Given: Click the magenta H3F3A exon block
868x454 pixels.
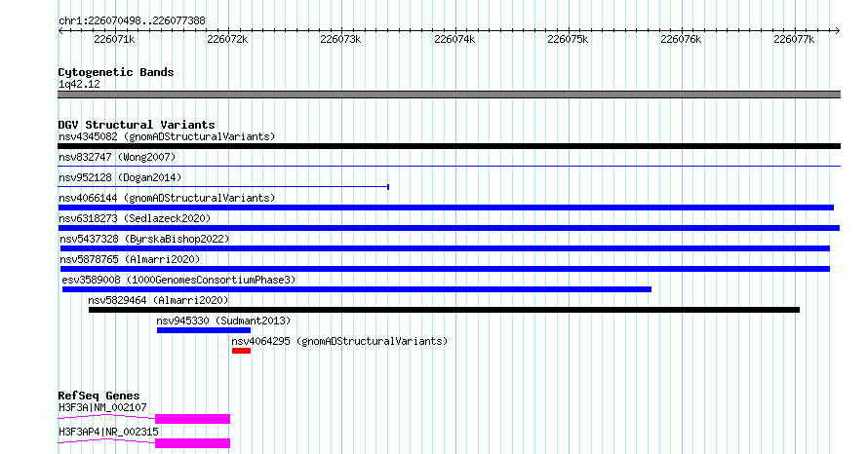Looking at the screenshot, I should (x=193, y=419).
